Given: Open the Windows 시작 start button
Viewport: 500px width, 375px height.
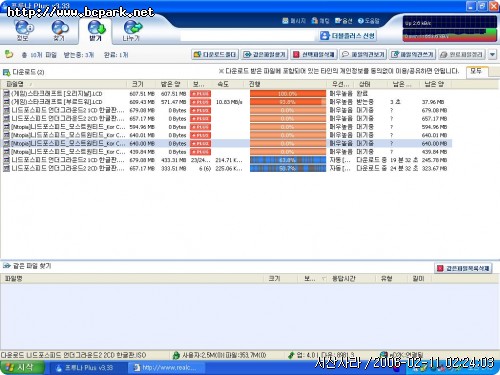Looking at the screenshot, I should coord(22,368).
